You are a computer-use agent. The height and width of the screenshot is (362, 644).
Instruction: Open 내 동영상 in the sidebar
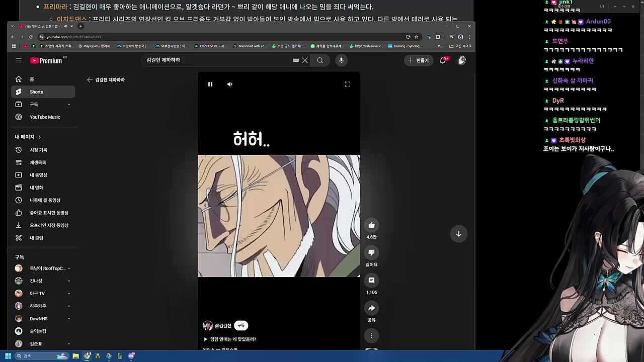[43, 175]
